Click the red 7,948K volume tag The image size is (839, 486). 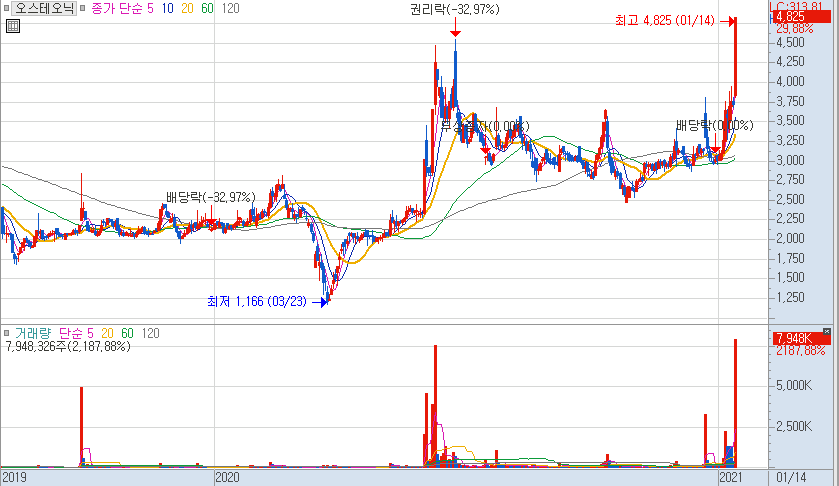coord(801,338)
